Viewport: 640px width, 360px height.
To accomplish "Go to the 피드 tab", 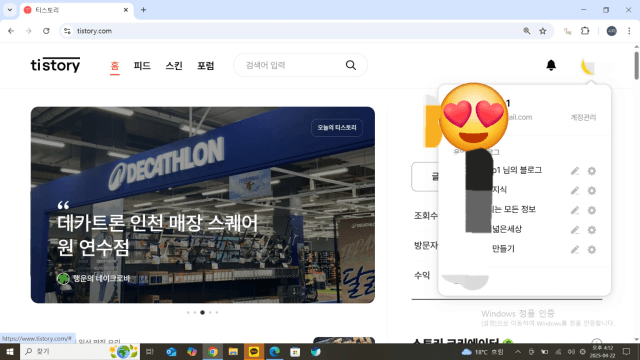I will [x=142, y=66].
